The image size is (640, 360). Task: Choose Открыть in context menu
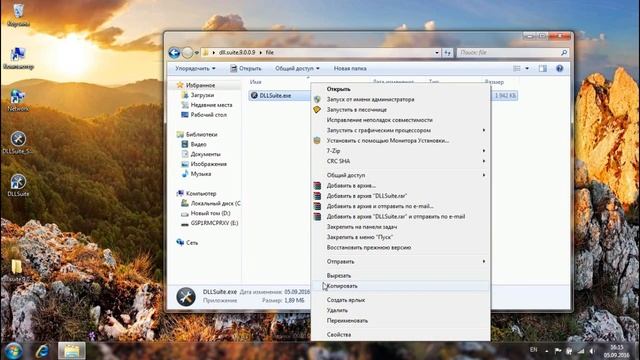point(400,89)
